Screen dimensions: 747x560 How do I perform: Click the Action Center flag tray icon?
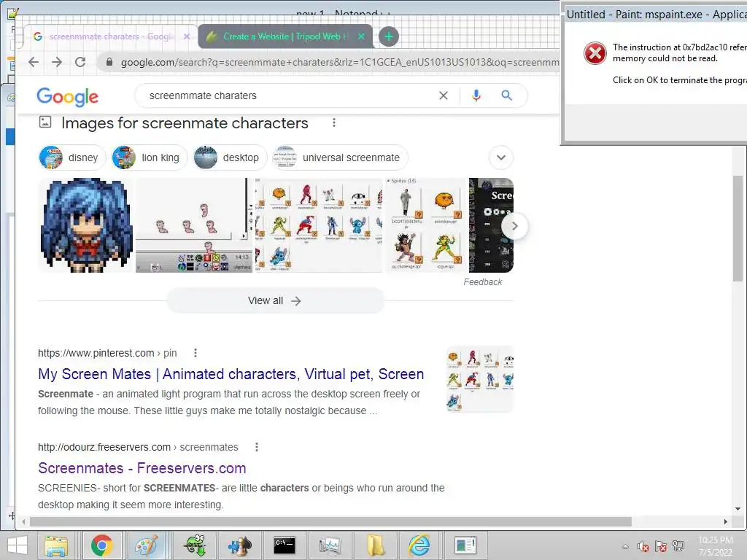(x=661, y=546)
